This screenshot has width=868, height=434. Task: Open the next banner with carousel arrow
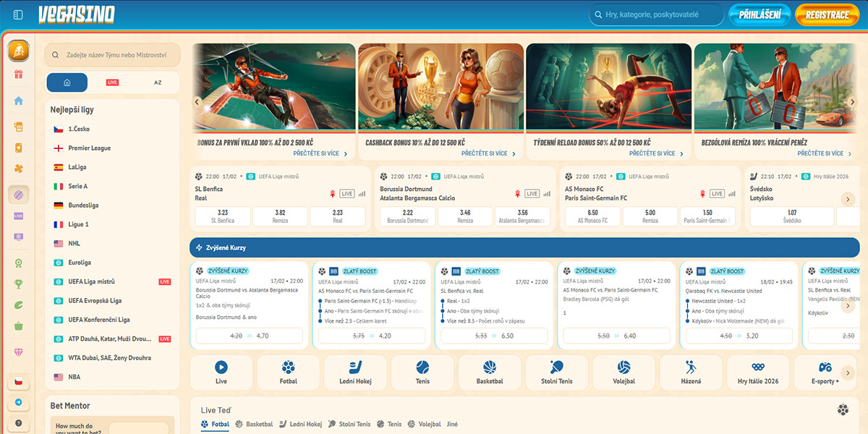[x=854, y=101]
